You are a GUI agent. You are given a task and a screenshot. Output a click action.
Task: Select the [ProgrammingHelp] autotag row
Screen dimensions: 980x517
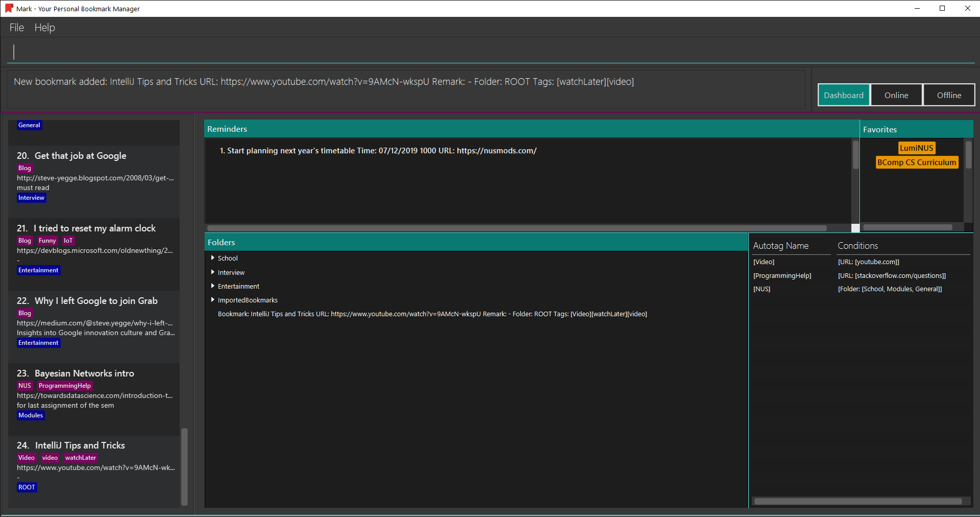coord(782,276)
